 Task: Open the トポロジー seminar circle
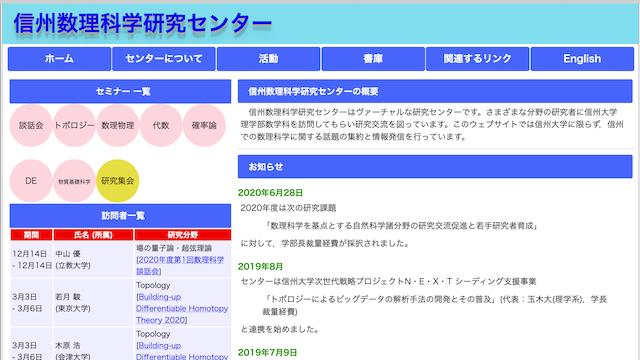point(74,125)
